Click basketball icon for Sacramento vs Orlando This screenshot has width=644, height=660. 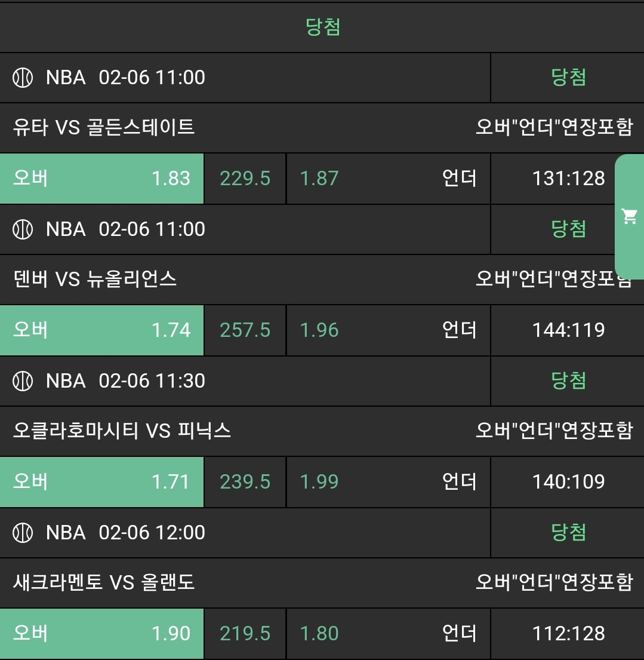point(23,533)
